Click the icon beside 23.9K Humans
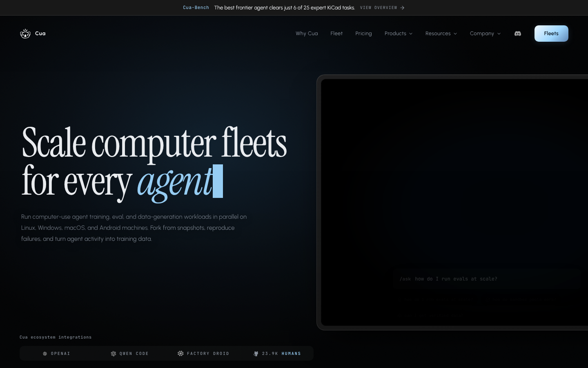The height and width of the screenshot is (368, 588). (x=256, y=354)
